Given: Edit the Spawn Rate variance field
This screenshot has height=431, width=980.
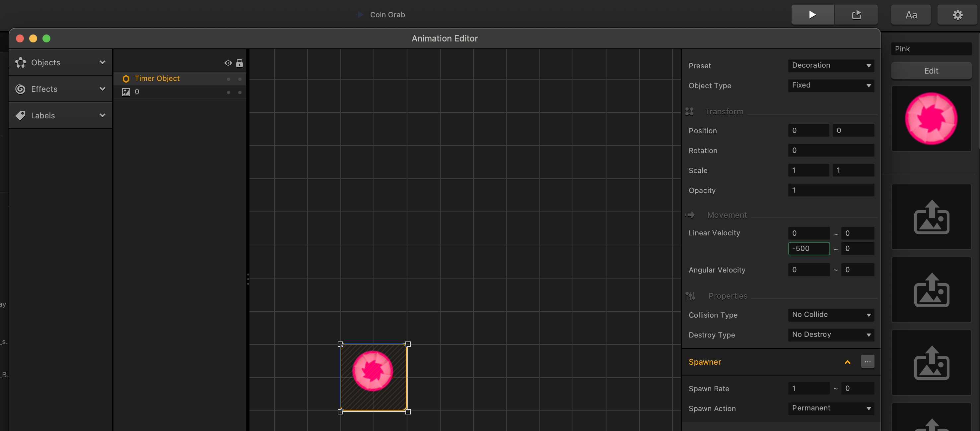Looking at the screenshot, I should (858, 388).
